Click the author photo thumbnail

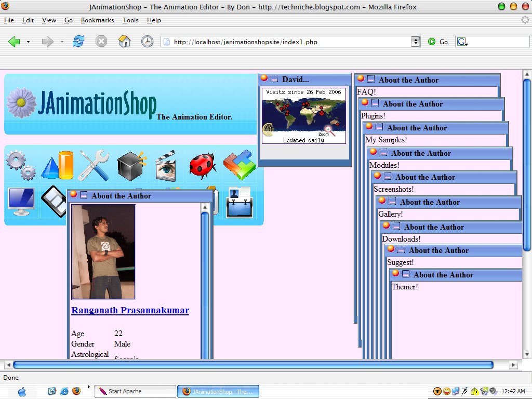point(103,252)
